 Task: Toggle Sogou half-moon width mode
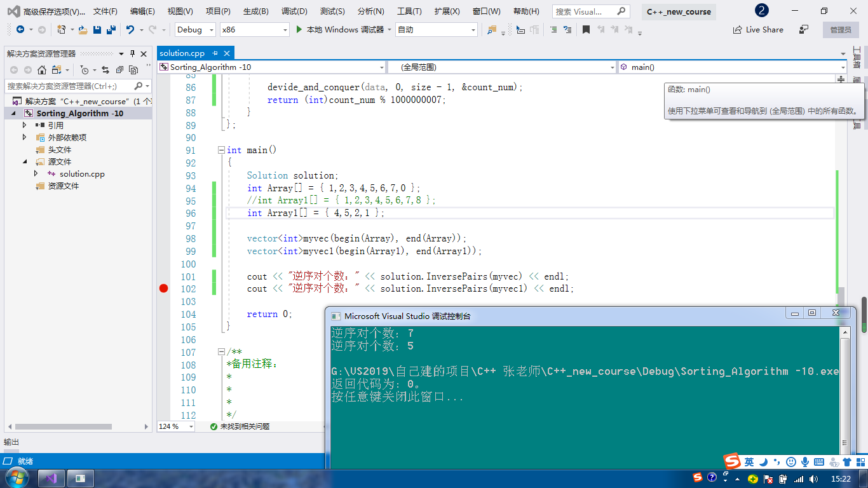764,462
